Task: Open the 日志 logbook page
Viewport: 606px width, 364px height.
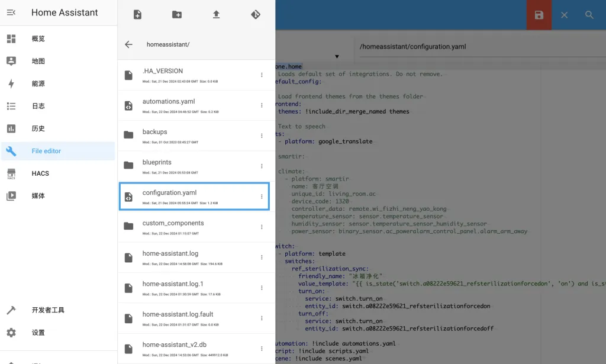Action: (x=58, y=106)
